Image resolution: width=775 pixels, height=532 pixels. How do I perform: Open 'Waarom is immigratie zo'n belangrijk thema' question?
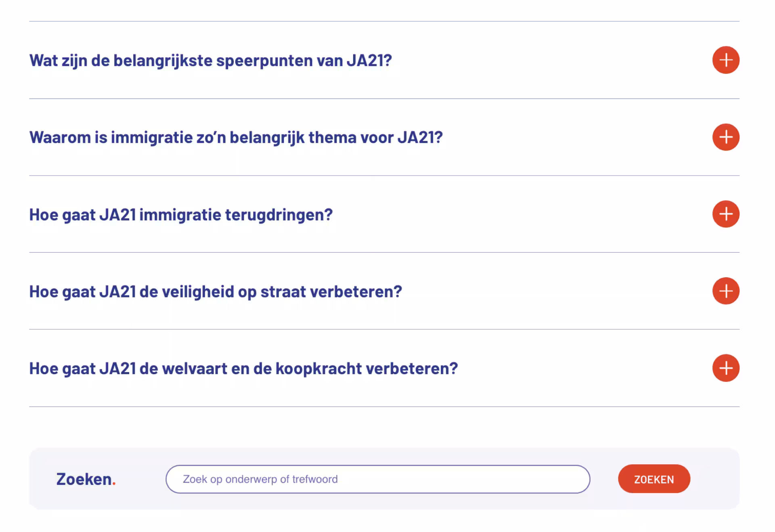click(236, 138)
